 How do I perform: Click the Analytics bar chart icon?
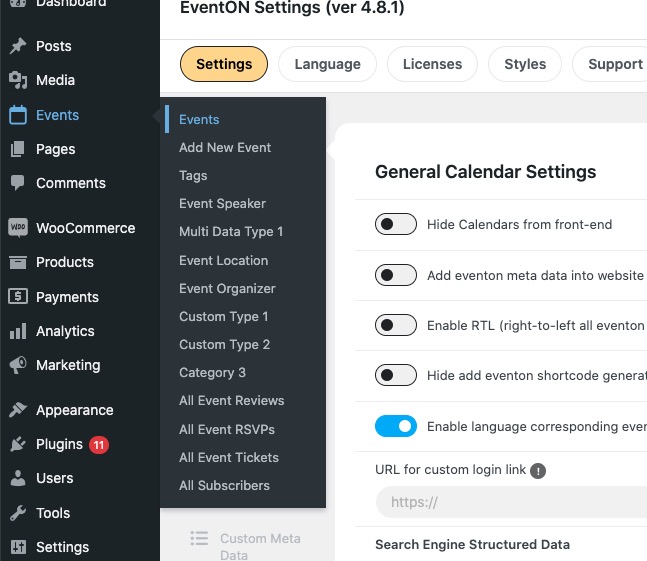18,331
